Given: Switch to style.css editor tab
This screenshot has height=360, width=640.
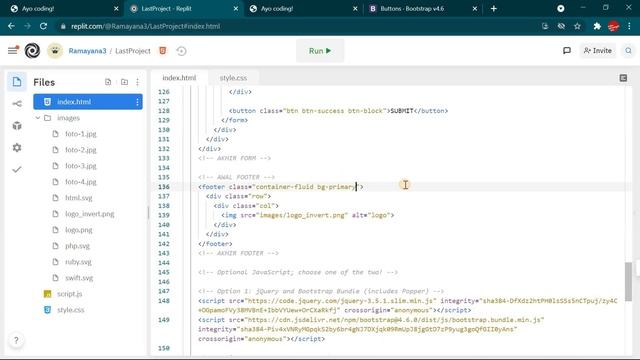Looking at the screenshot, I should pos(233,78).
